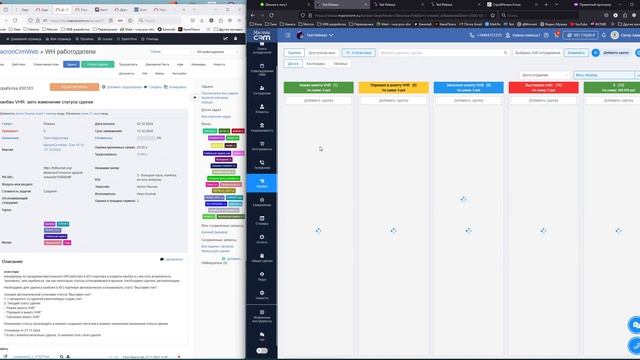Add a deal in the blue 'Заполнил анкету VHR' column
Screen dimensions: 640x360
(469, 100)
